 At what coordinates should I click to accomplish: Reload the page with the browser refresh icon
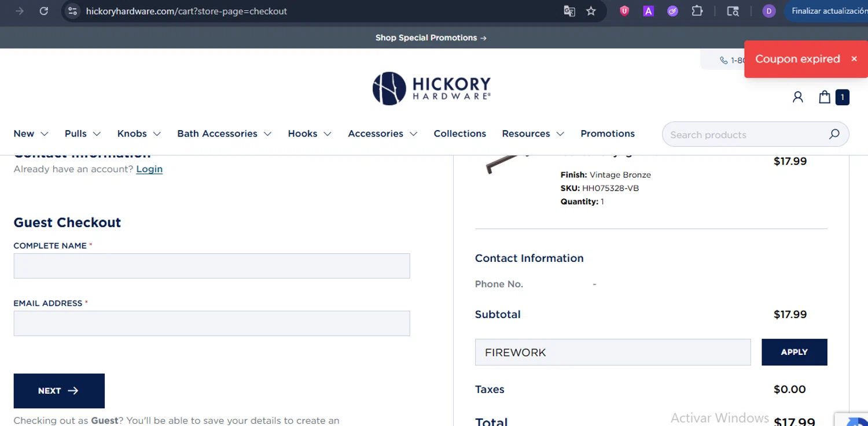tap(43, 11)
